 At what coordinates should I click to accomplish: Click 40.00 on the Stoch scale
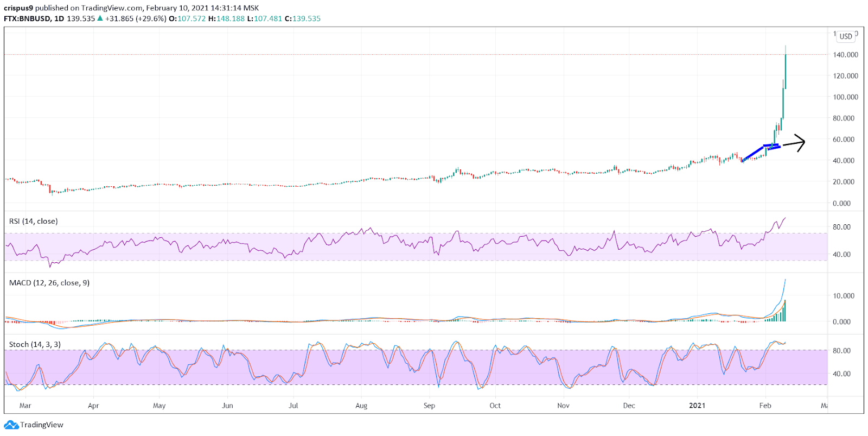842,374
